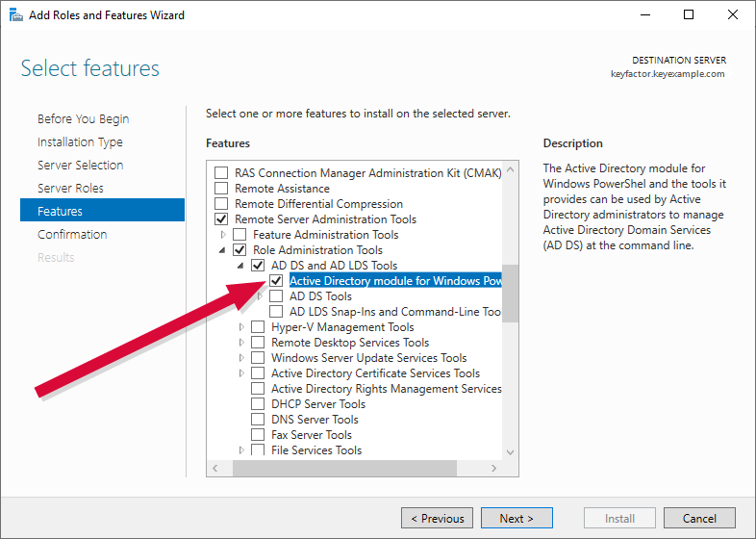Click the Next button
The image size is (756, 539).
tap(517, 519)
